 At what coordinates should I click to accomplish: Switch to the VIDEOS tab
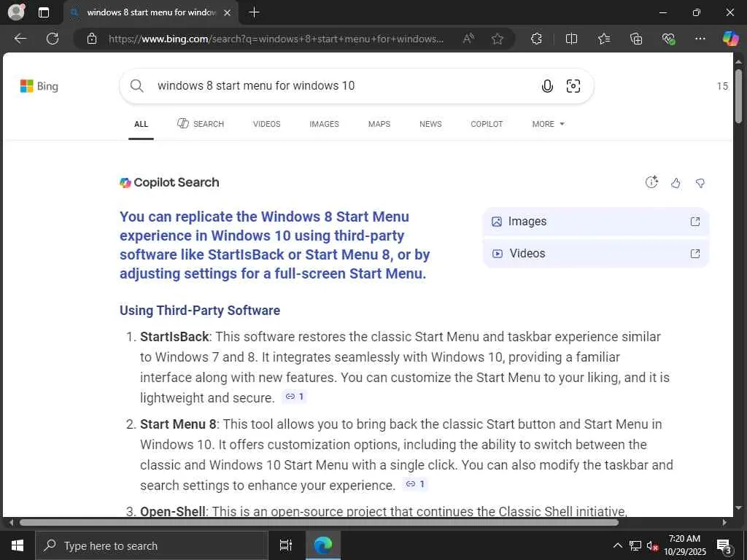click(x=267, y=124)
